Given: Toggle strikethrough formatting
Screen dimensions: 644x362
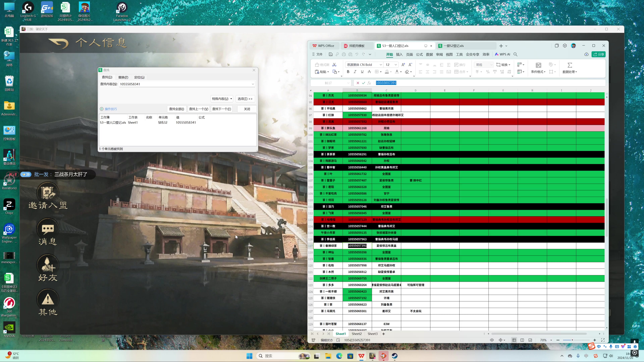Looking at the screenshot, I should point(369,72).
